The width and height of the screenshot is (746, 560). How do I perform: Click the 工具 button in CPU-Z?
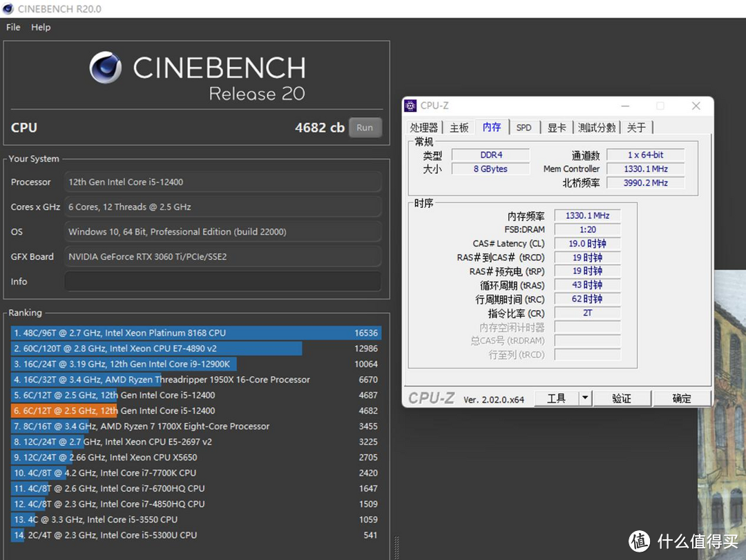click(556, 398)
